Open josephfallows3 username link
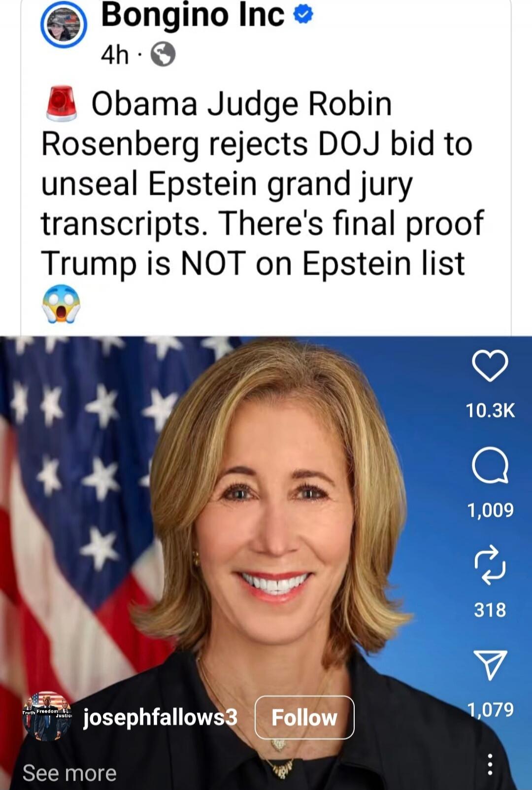The image size is (532, 790). [161, 718]
